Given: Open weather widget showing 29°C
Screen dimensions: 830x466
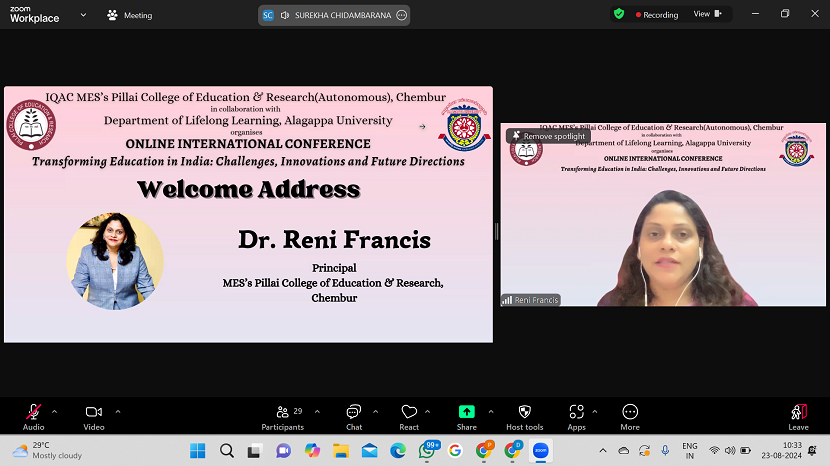Looking at the screenshot, I should [48, 451].
